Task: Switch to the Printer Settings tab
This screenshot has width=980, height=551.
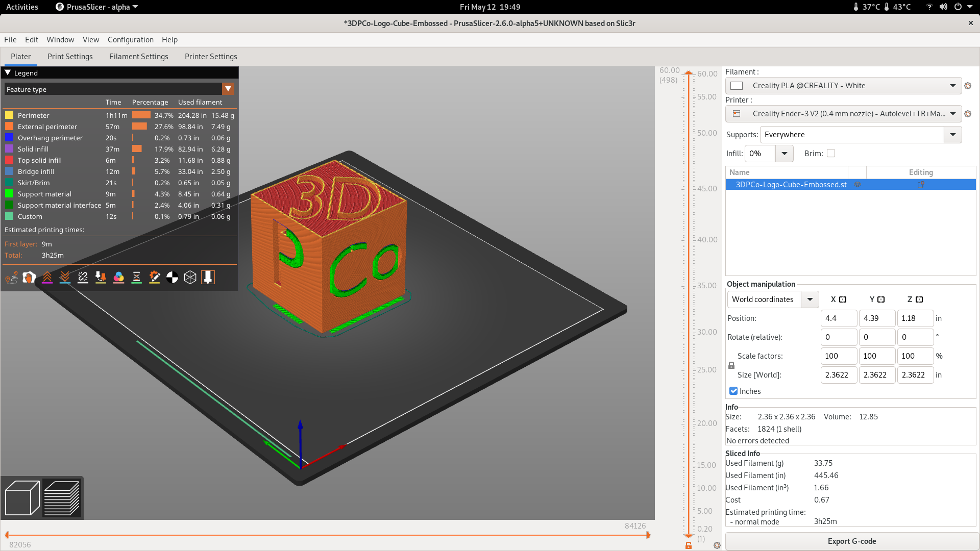Action: (211, 57)
